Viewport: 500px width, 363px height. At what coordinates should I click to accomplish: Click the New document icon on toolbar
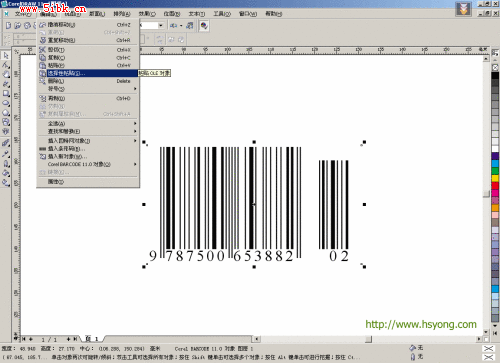(x=9, y=25)
